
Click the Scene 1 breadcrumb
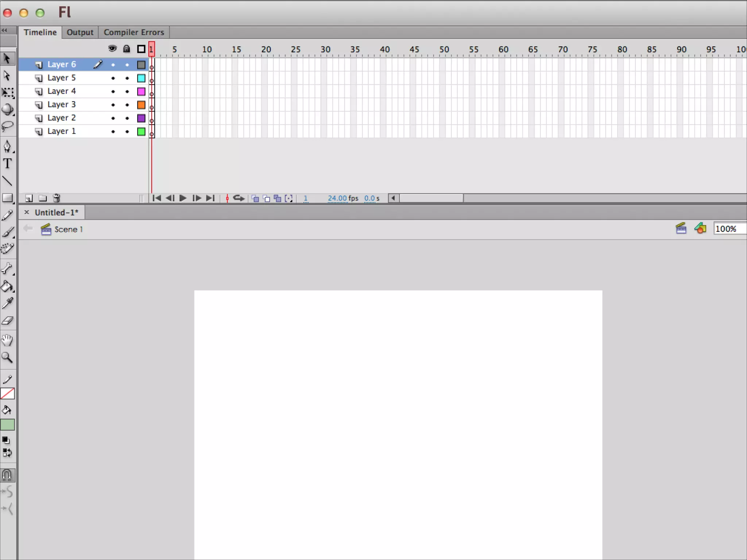pos(68,229)
